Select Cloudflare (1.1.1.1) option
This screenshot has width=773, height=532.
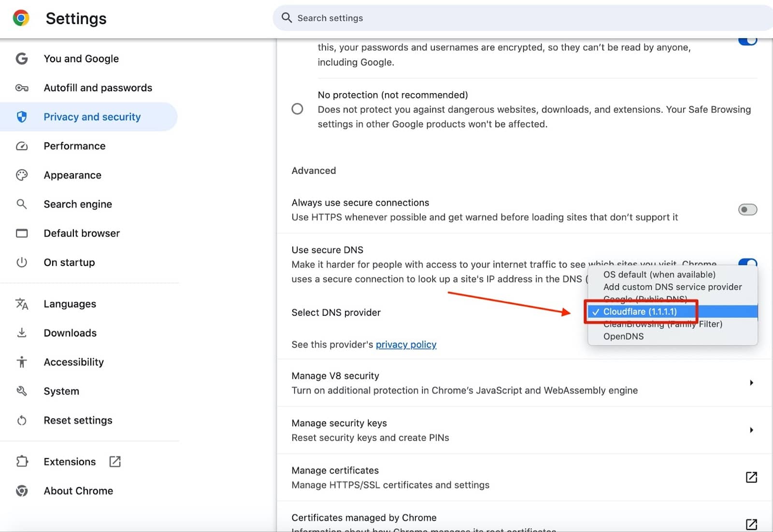[640, 312]
